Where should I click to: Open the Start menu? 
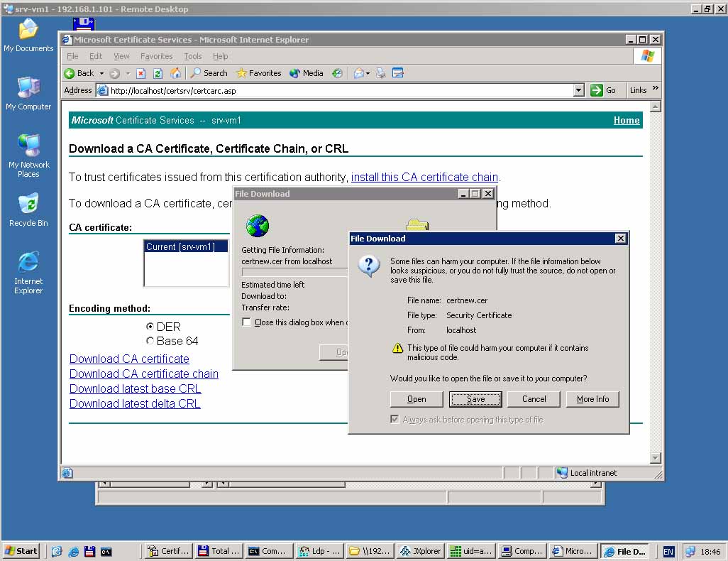tap(21, 551)
